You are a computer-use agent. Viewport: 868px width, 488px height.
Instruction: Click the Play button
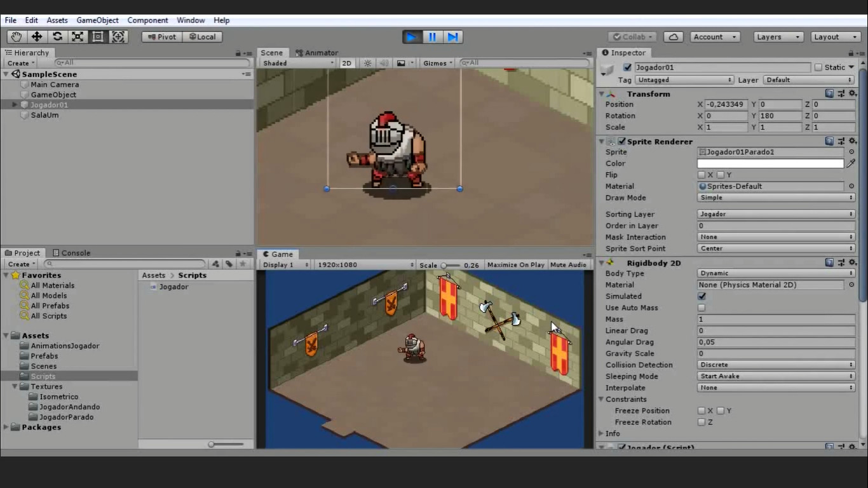click(x=412, y=37)
